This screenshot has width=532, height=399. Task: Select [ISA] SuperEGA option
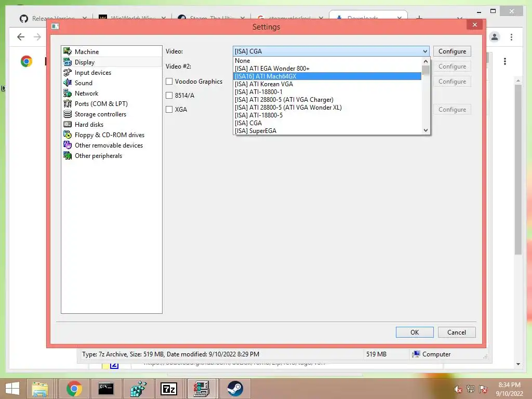(327, 131)
